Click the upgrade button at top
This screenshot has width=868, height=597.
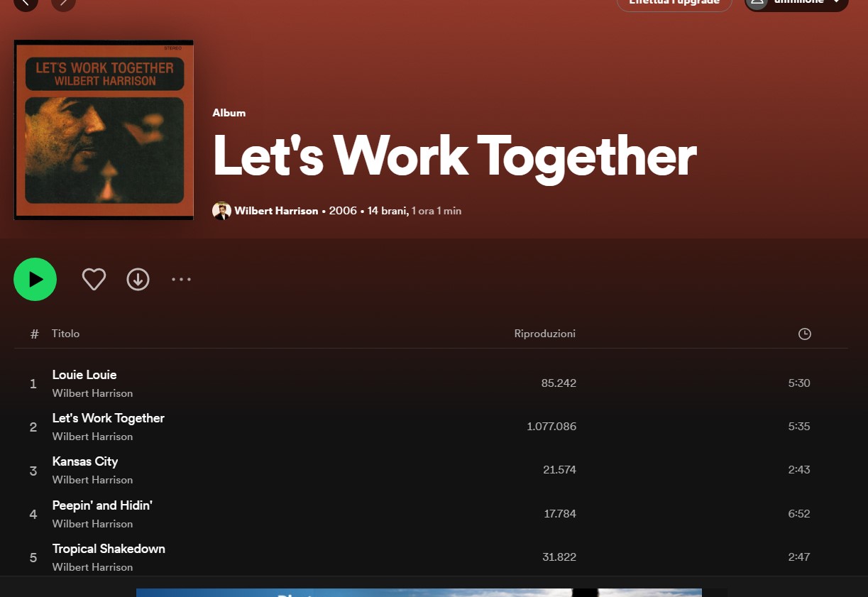[674, 2]
